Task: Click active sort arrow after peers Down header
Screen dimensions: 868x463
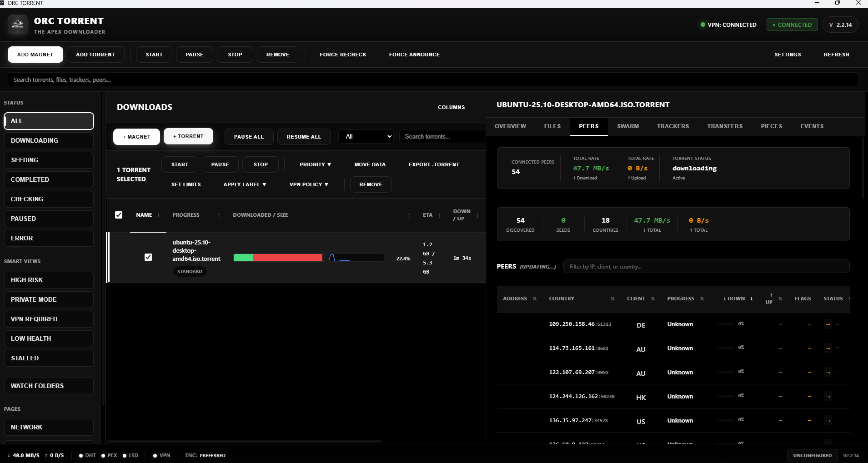Action: [752, 299]
